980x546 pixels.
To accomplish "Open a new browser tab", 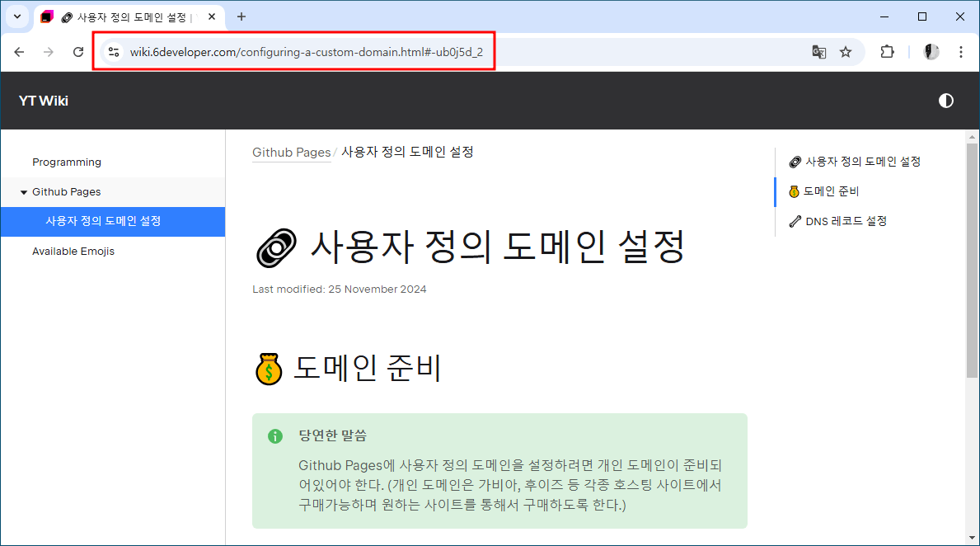I will coord(241,16).
